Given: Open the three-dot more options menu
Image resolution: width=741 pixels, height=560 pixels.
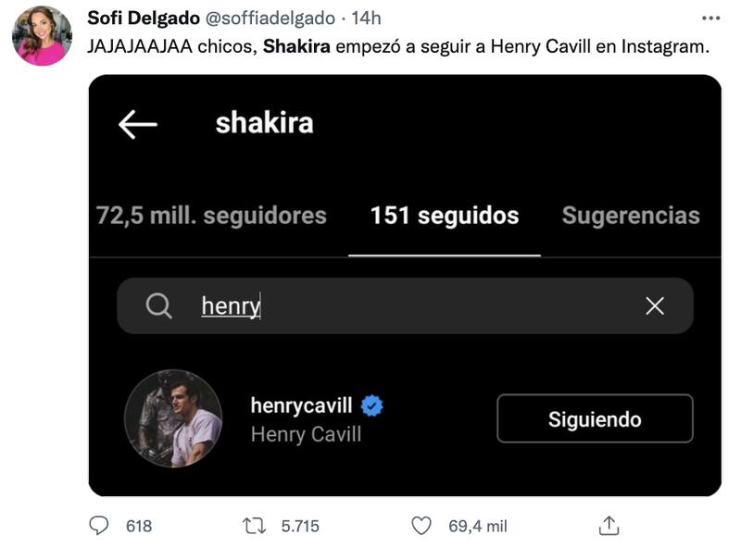Looking at the screenshot, I should [x=710, y=18].
